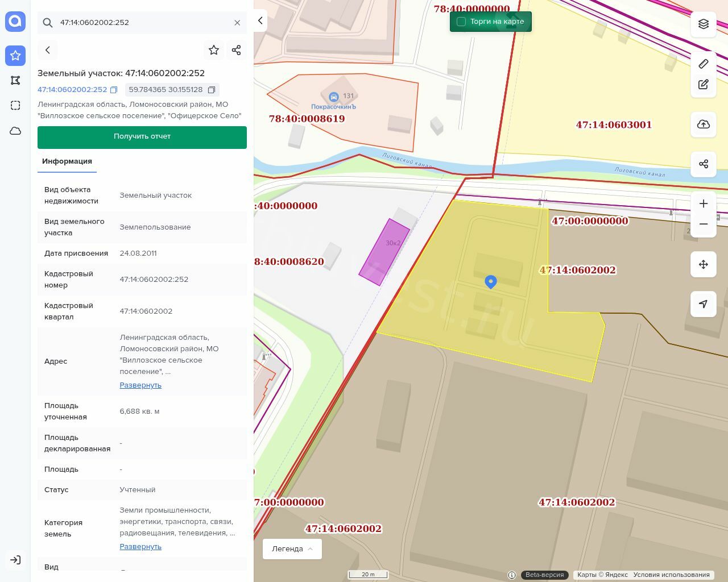The width and height of the screenshot is (728, 582).
Task: Copy coordinates 59.784365 30.155128
Action: coord(212,90)
